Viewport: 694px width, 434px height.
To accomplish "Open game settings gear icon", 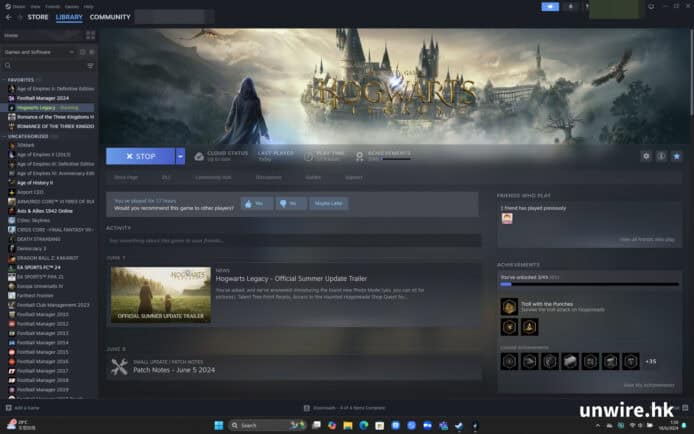I will (x=645, y=156).
